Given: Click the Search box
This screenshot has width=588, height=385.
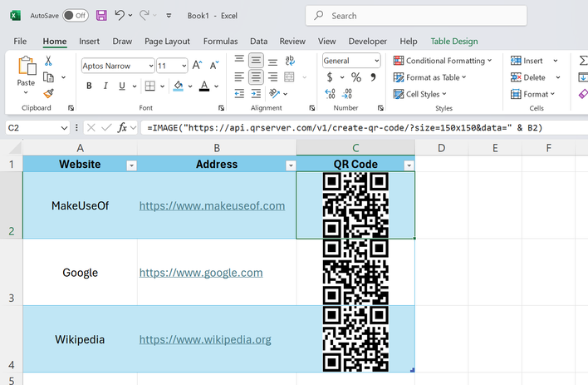Looking at the screenshot, I should pyautogui.click(x=416, y=16).
